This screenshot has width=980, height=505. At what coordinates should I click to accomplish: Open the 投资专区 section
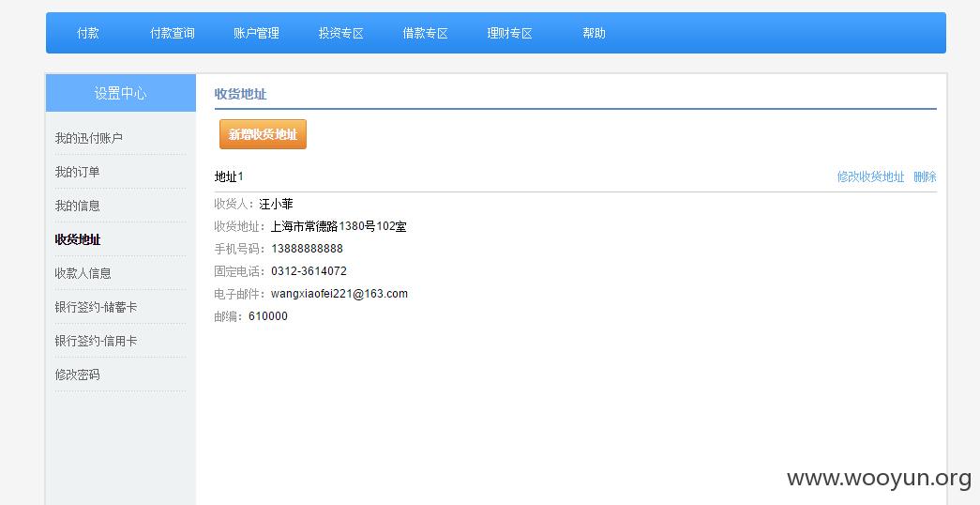pos(340,33)
